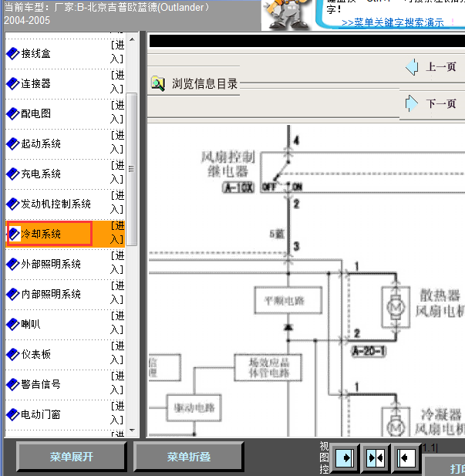Click the view control center-split icon
Image resolution: width=465 pixels, height=476 pixels.
click(376, 457)
